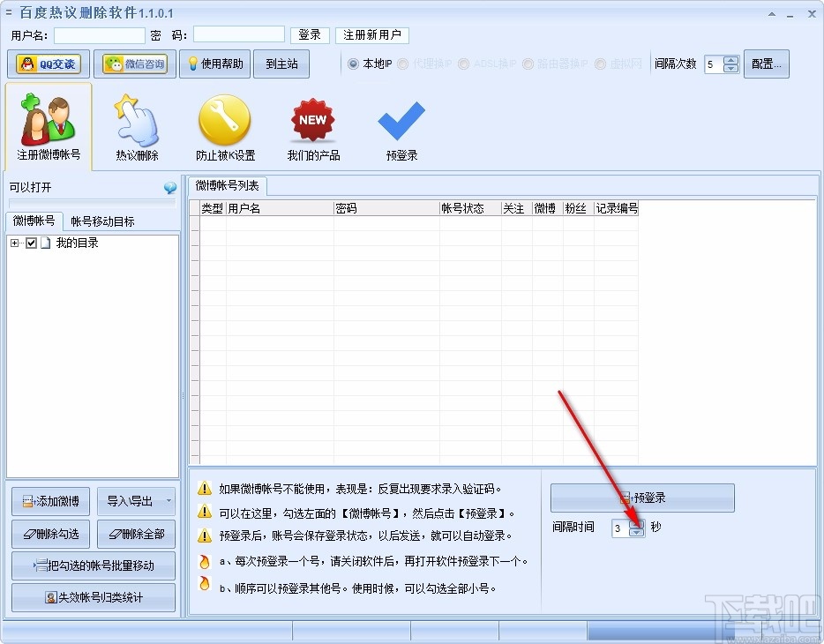Screen dimensions: 824x644
Task: Open 使用帮助 help
Action: pos(214,64)
